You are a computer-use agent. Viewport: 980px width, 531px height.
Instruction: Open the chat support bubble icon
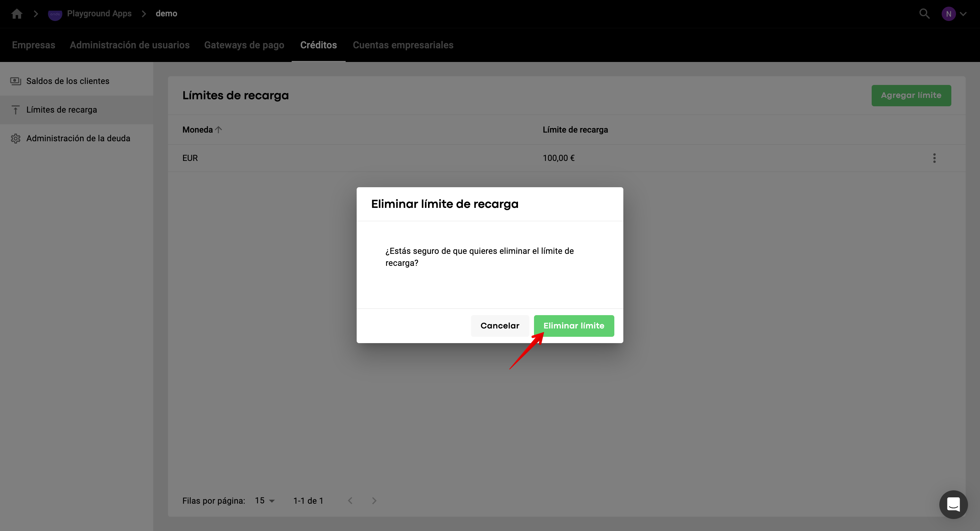click(953, 504)
